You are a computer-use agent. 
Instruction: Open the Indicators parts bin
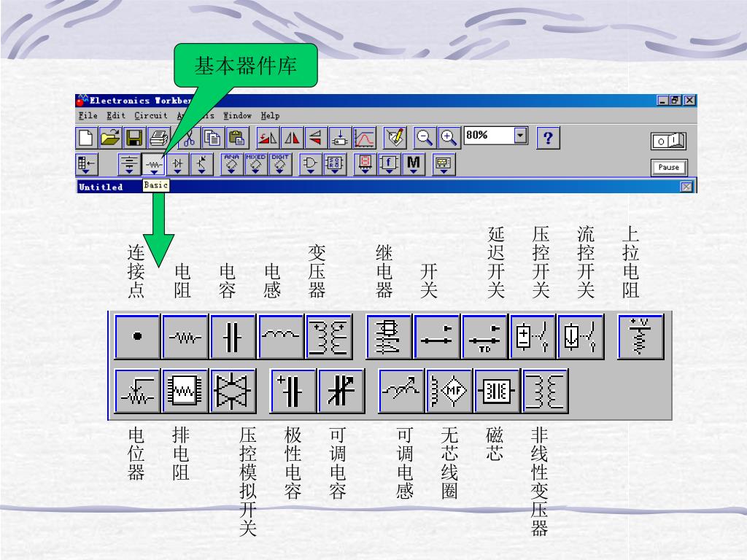click(365, 164)
